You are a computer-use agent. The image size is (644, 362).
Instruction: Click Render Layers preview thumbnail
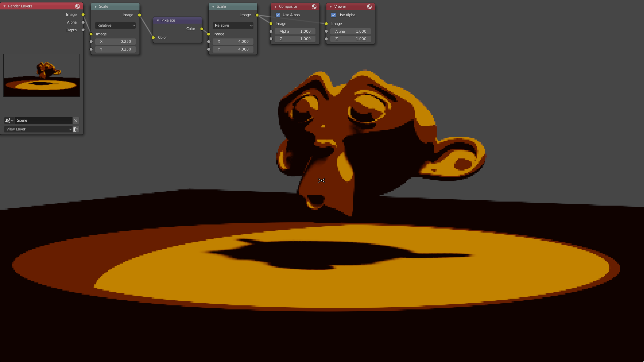pos(42,76)
